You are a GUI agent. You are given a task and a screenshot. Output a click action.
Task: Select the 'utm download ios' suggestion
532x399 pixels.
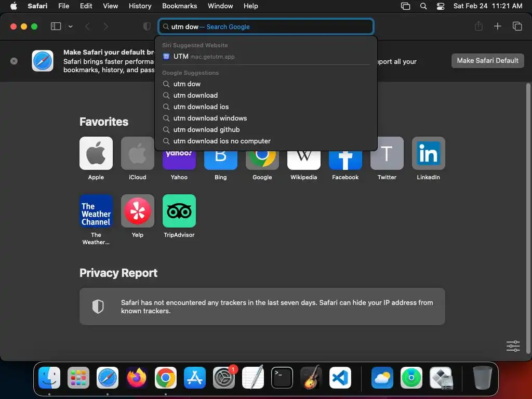266,107
